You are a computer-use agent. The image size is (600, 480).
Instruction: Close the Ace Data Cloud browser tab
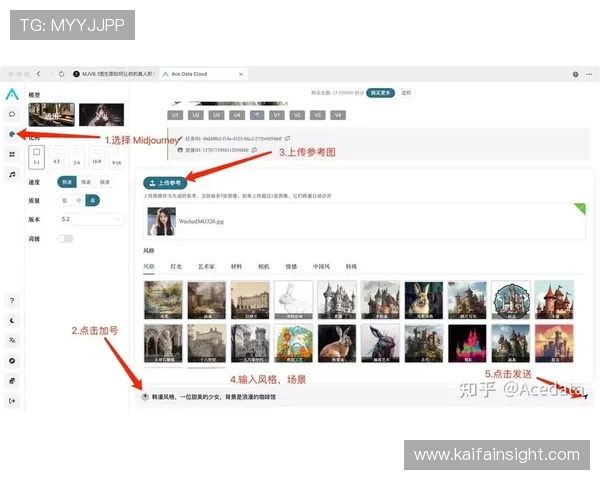(x=241, y=74)
